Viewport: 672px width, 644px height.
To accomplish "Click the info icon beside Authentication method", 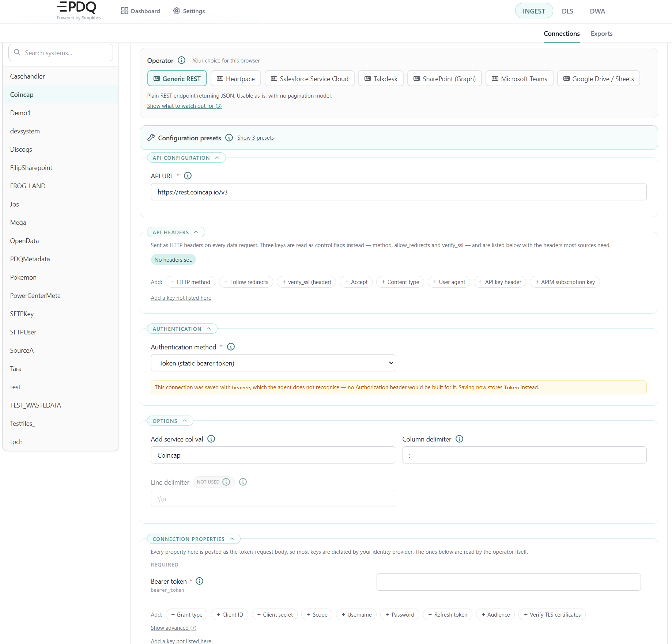I will pos(231,347).
